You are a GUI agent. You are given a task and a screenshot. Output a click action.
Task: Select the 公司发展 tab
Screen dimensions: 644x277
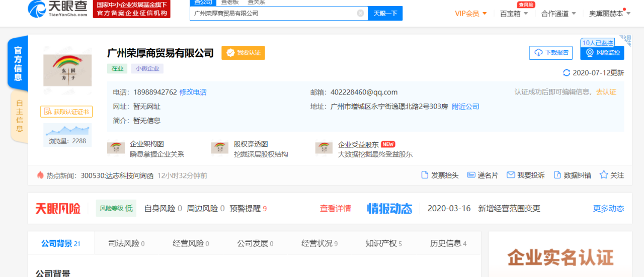255,243
